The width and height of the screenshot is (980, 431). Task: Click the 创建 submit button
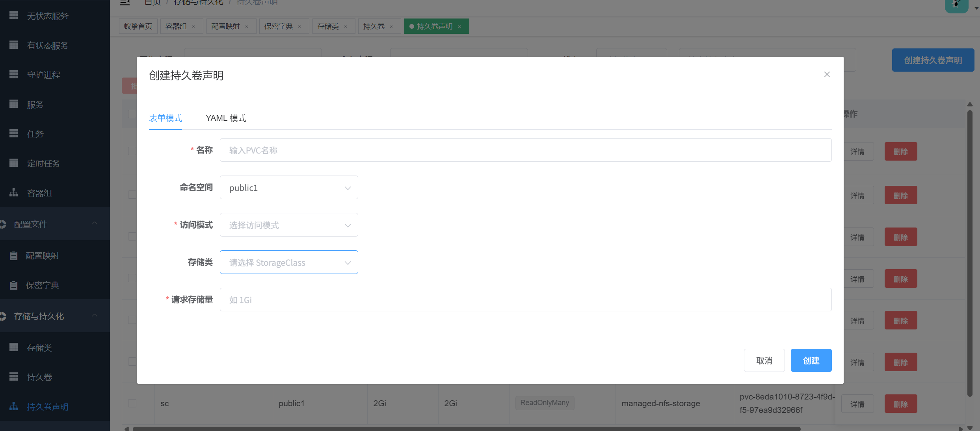pos(811,361)
